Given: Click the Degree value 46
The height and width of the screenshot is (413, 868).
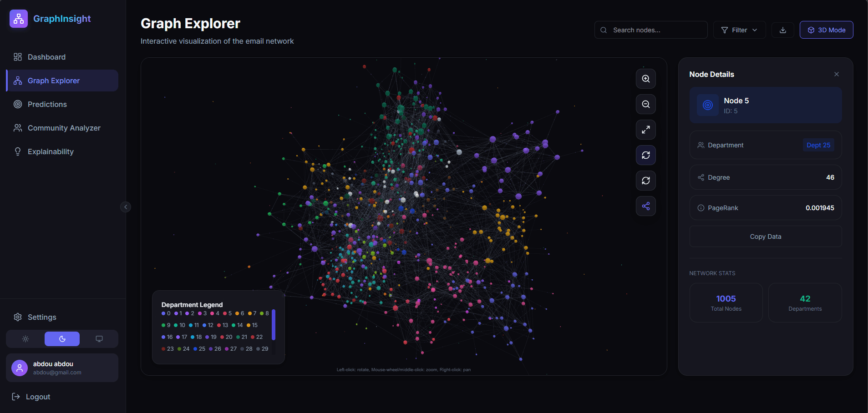Looking at the screenshot, I should coord(830,177).
